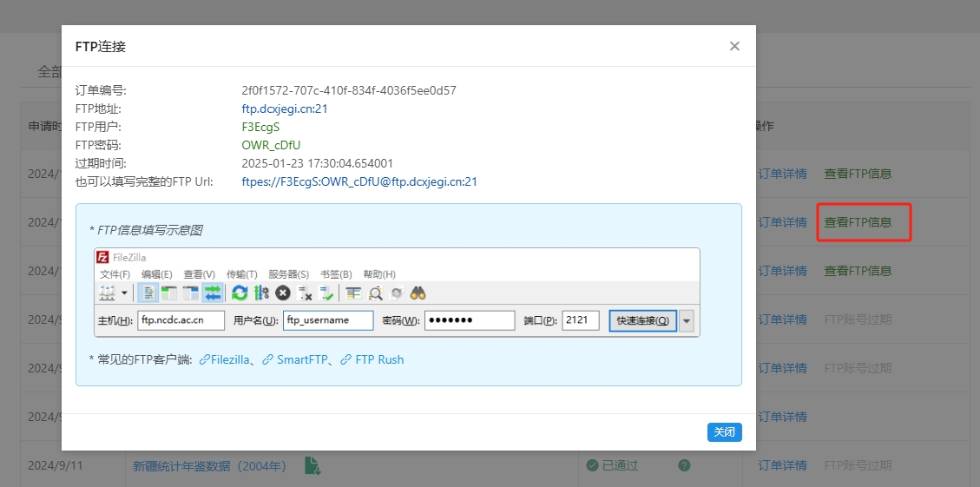The height and width of the screenshot is (487, 980).
Task: Click the blue 关闭 button
Action: click(725, 432)
